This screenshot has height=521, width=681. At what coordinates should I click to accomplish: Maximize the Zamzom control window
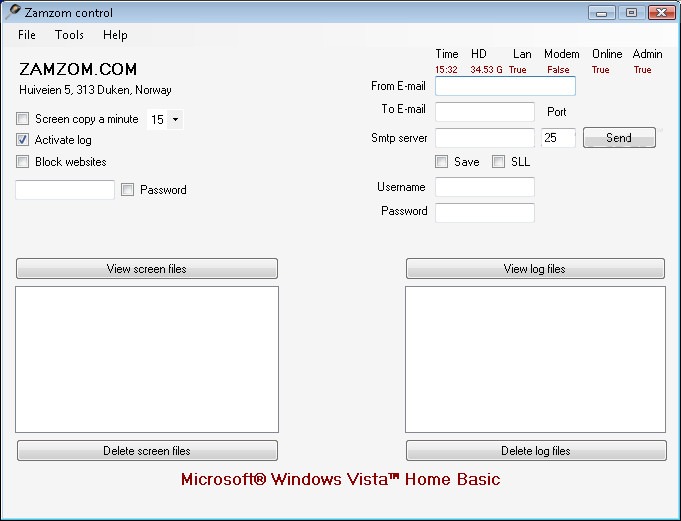(631, 13)
